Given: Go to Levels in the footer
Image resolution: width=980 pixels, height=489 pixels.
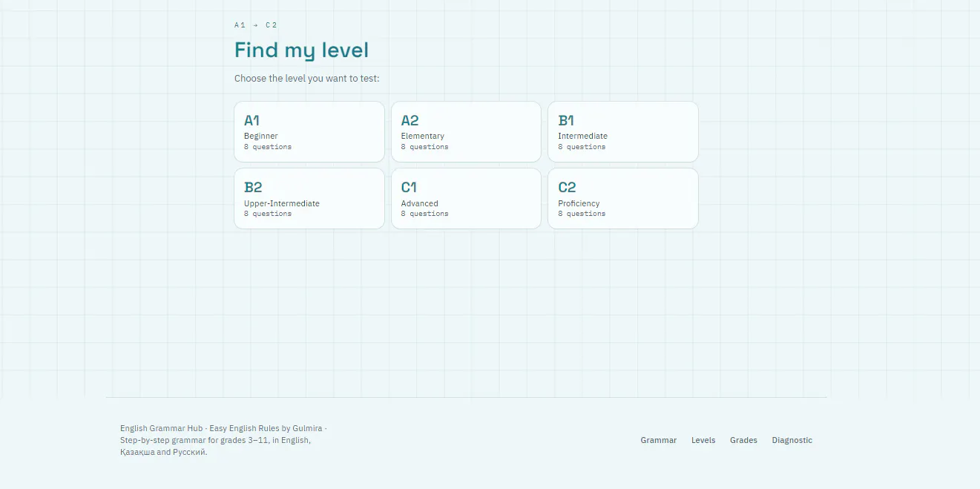Looking at the screenshot, I should tap(703, 440).
